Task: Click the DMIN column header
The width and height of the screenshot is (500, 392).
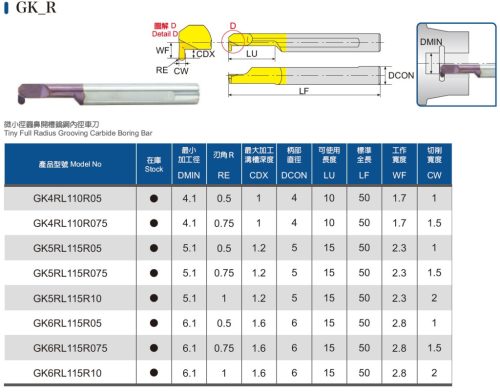Action: [x=189, y=164]
